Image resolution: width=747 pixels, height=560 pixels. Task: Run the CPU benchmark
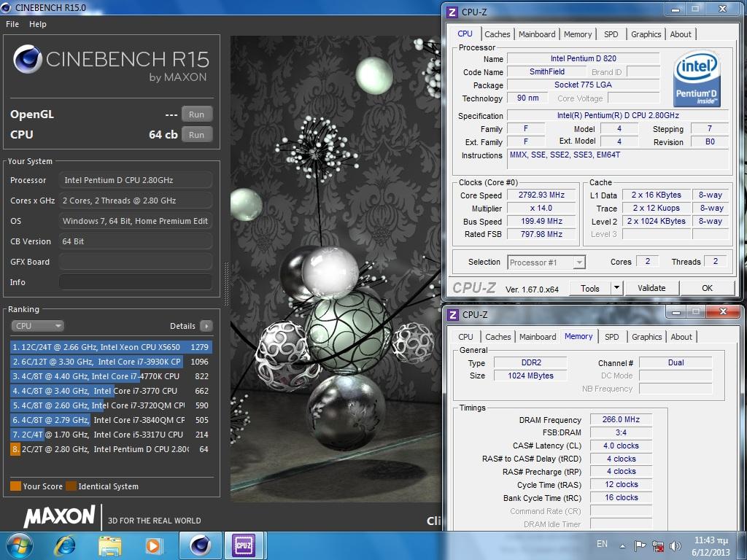coord(196,135)
